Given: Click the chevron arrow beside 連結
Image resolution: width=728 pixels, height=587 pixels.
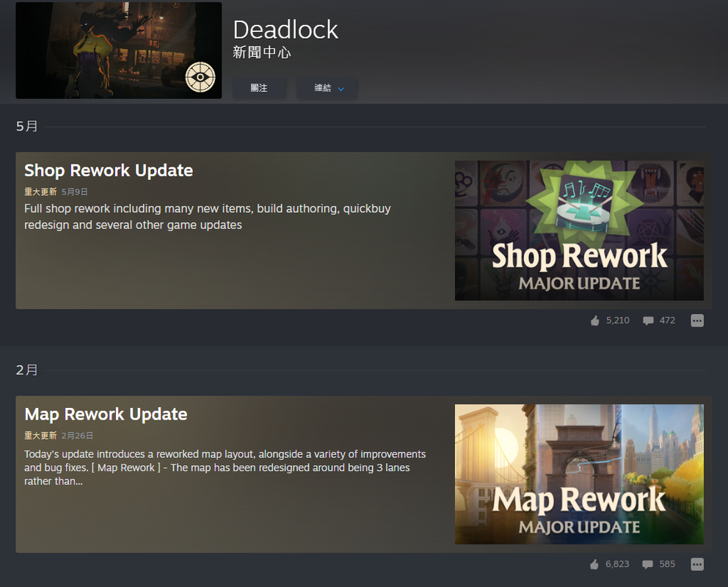Looking at the screenshot, I should 341,89.
